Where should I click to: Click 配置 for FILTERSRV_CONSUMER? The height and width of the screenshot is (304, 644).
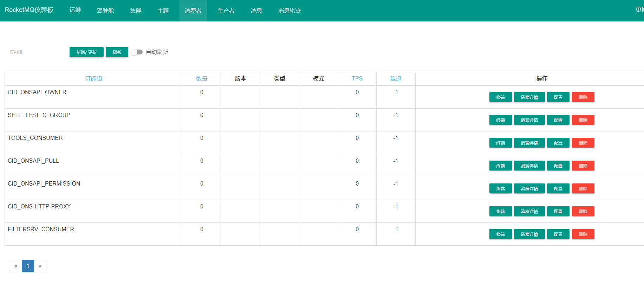click(558, 234)
